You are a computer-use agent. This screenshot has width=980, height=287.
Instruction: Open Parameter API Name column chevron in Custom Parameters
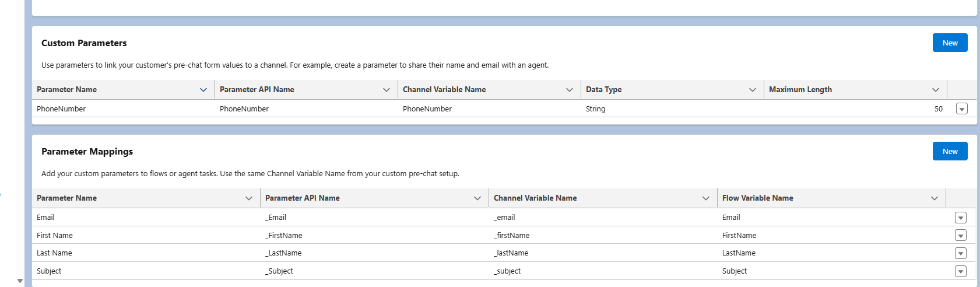click(387, 90)
